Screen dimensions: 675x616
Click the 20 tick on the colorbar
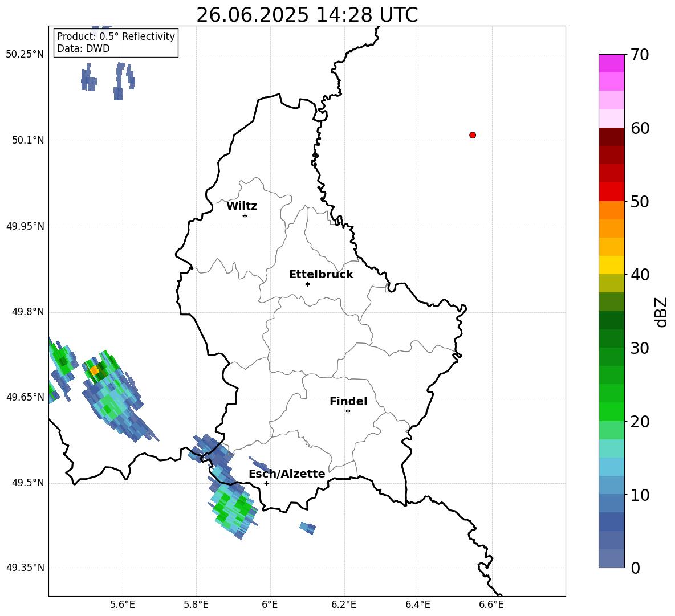pyautogui.click(x=640, y=422)
